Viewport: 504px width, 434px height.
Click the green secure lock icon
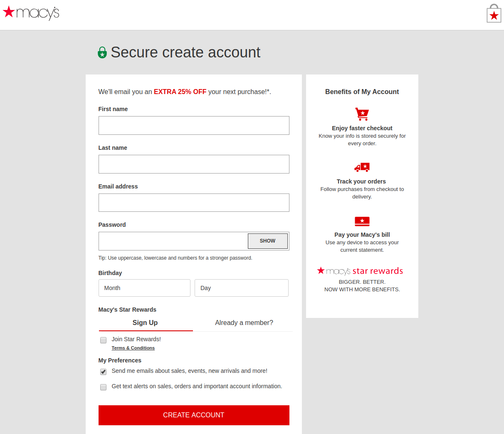[x=102, y=53]
